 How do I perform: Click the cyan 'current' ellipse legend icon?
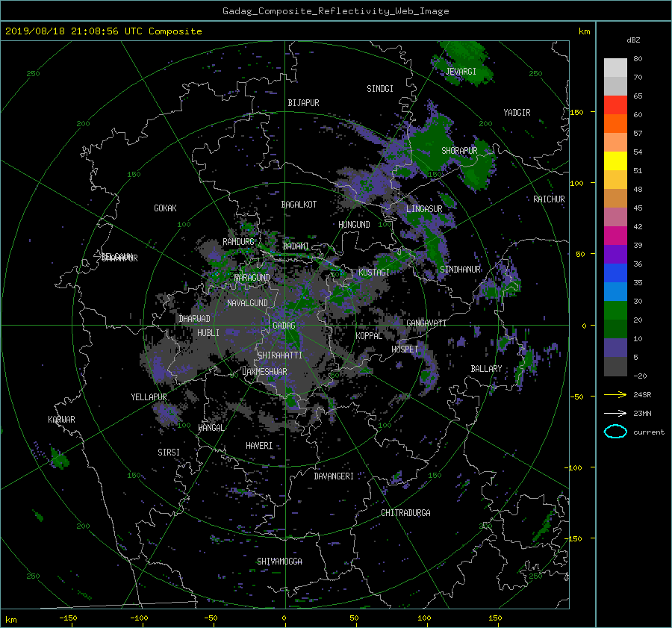pyautogui.click(x=615, y=432)
